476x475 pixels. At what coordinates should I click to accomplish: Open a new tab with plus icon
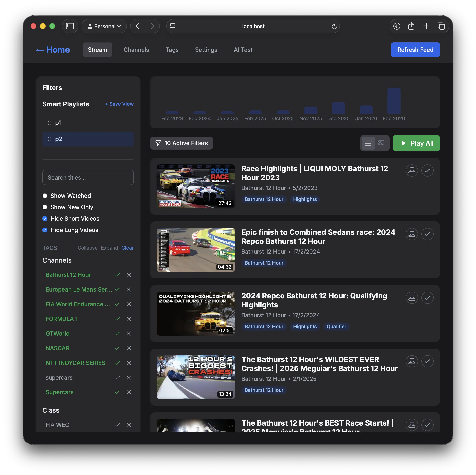426,26
